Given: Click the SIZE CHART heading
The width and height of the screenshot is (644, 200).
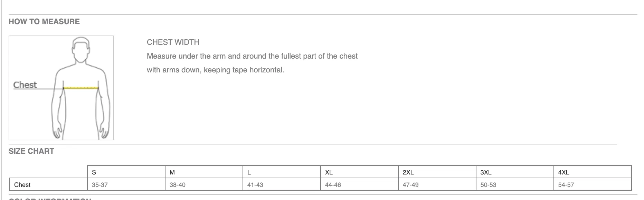Looking at the screenshot, I should 31,151.
